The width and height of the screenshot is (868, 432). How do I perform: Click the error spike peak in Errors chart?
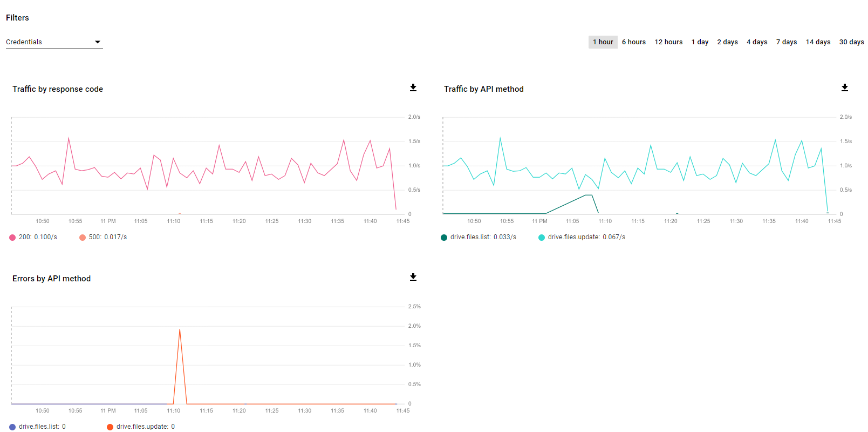coord(180,329)
